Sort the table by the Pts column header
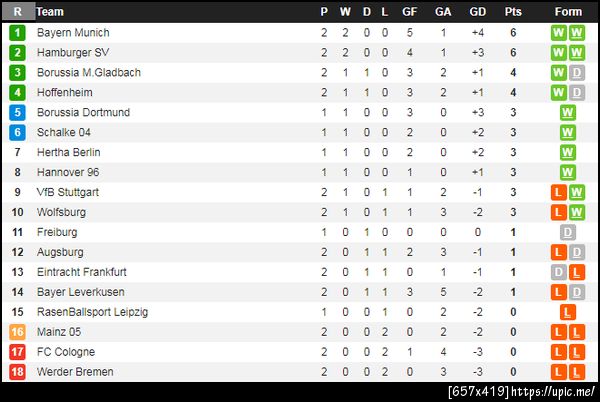This screenshot has width=600, height=402. coord(513,12)
